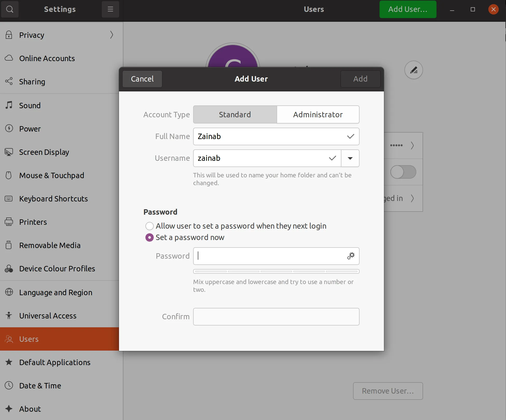Viewport: 506px width, 420px height.
Task: Expand the password row chevron
Action: coord(412,145)
